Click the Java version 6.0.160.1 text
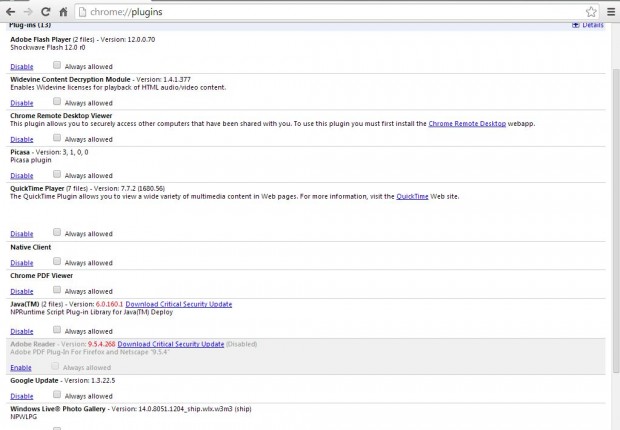The width and height of the screenshot is (620, 430). tap(110, 304)
